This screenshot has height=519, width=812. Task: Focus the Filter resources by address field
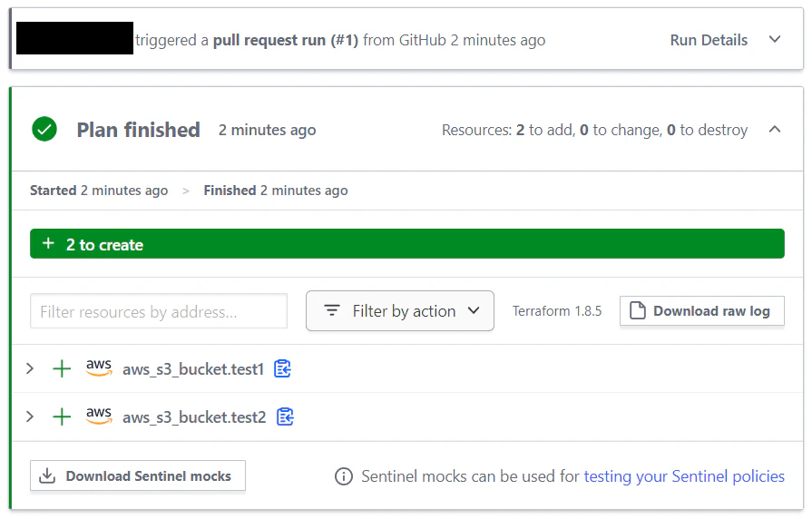click(159, 311)
